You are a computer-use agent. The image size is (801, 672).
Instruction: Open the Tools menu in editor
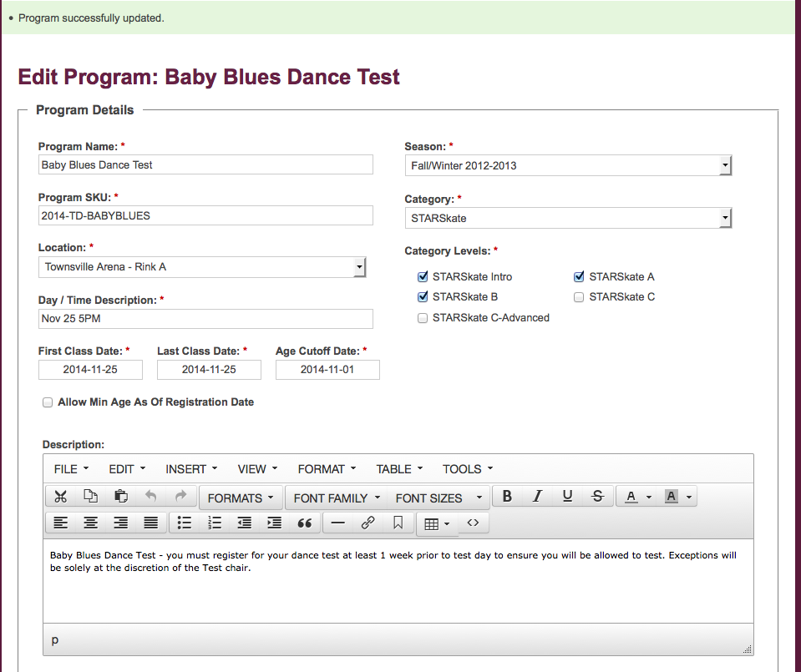tap(468, 469)
